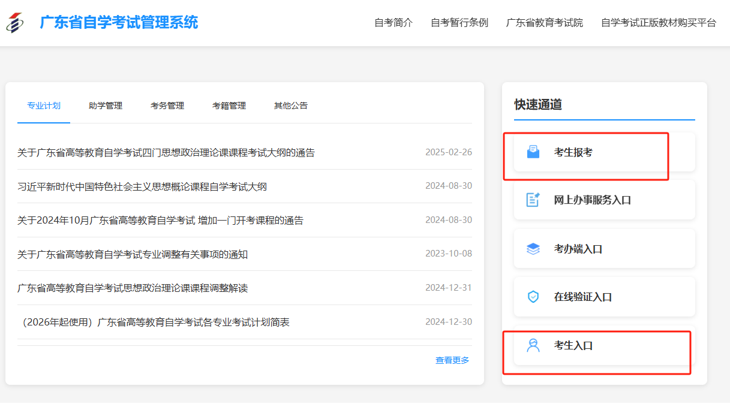This screenshot has height=413, width=730.
Task: Click the 考生入口 person icon
Action: pyautogui.click(x=533, y=345)
